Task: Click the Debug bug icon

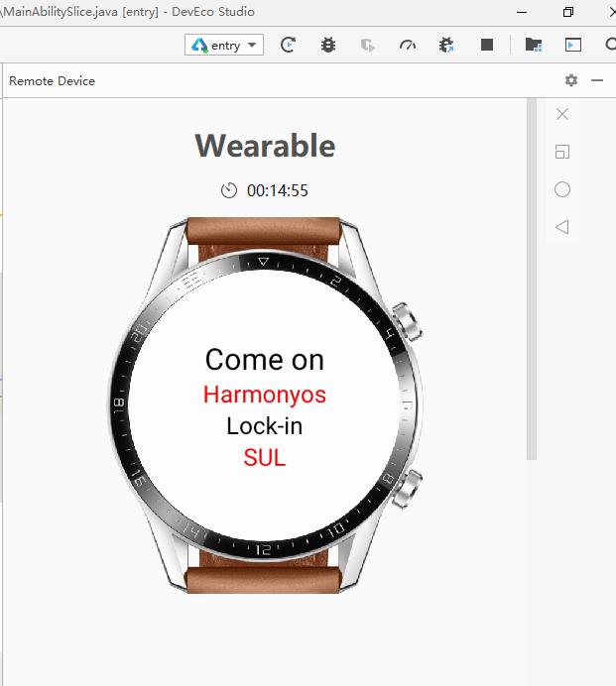Action: pos(328,45)
